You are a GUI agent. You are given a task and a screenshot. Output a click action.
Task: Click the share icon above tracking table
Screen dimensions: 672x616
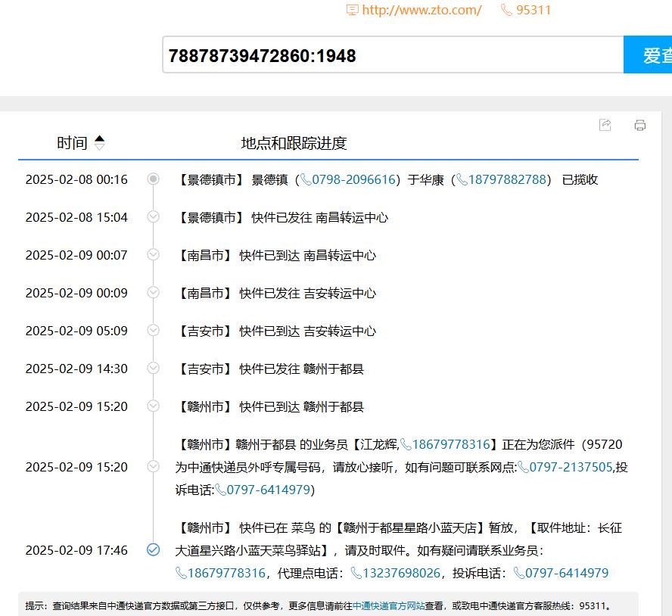[x=605, y=125]
